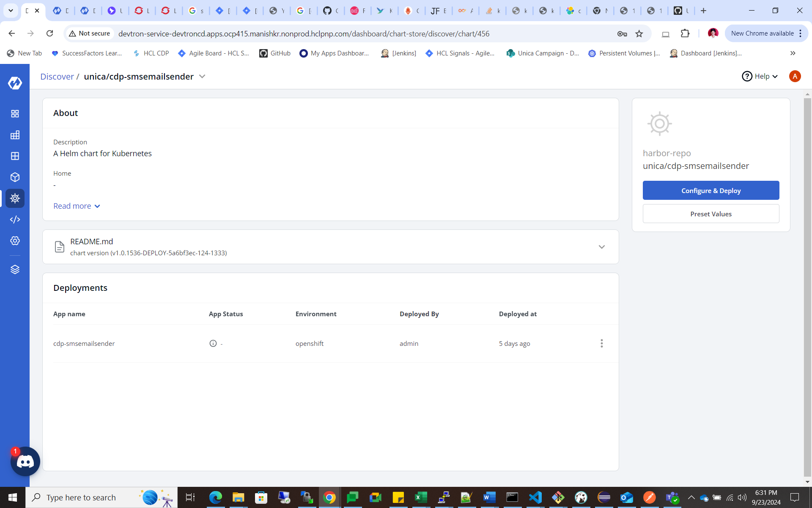This screenshot has height=508, width=812.
Task: Open the code brackets sidebar icon
Action: (x=15, y=219)
